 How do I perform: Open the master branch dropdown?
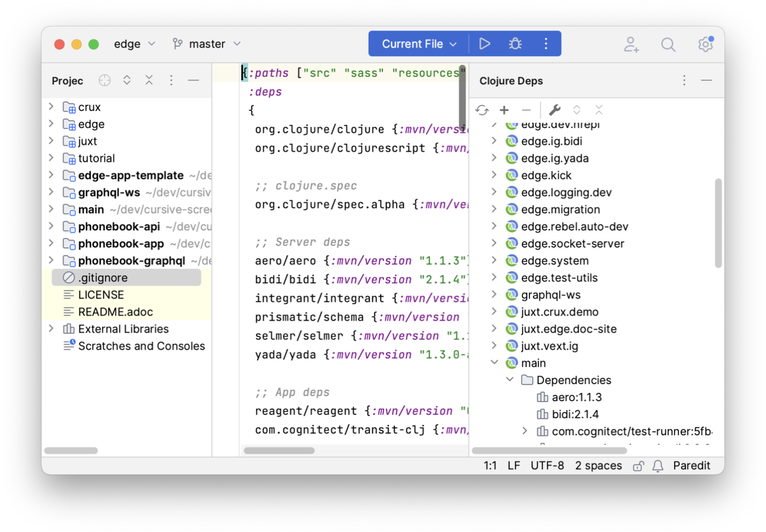point(207,44)
